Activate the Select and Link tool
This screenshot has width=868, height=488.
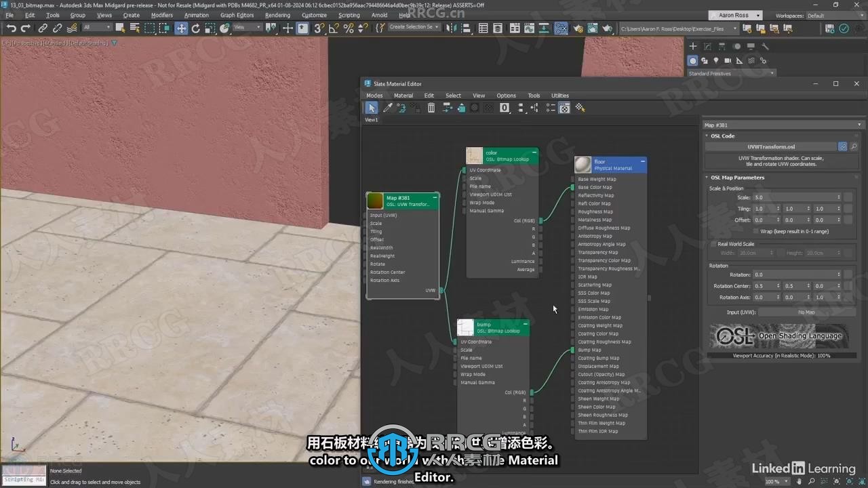click(43, 28)
